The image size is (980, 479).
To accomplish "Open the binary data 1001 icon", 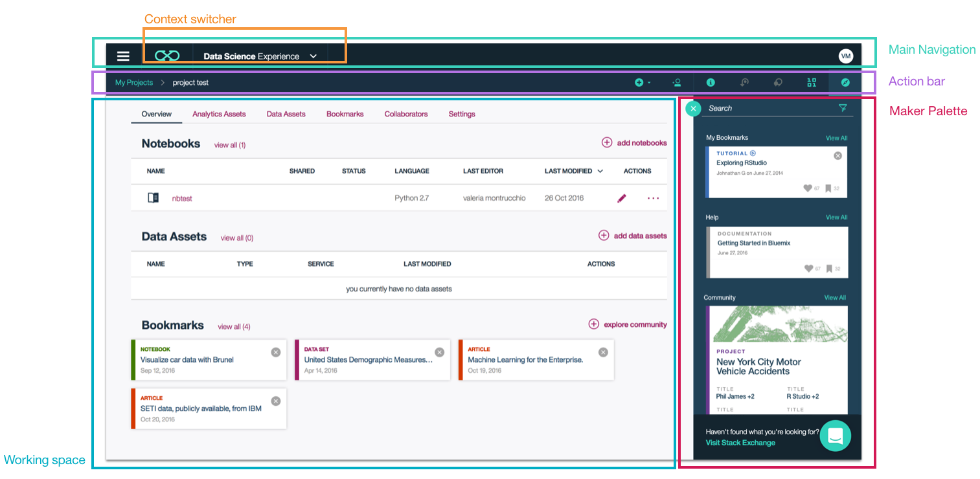I will (812, 83).
